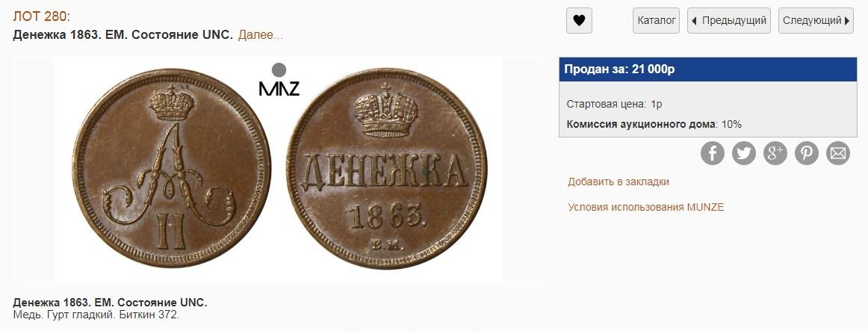Image resolution: width=868 pixels, height=331 pixels.
Task: Pin lot on Pinterest
Action: coord(807,153)
